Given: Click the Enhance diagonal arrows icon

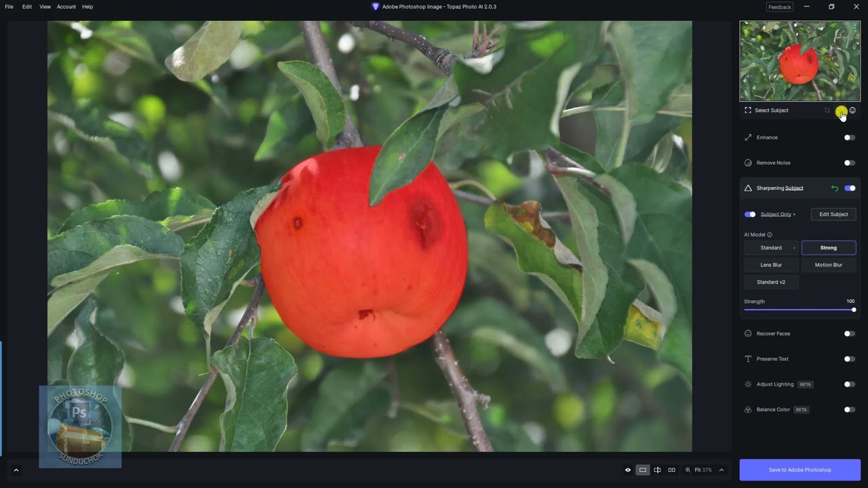Looking at the screenshot, I should 748,138.
